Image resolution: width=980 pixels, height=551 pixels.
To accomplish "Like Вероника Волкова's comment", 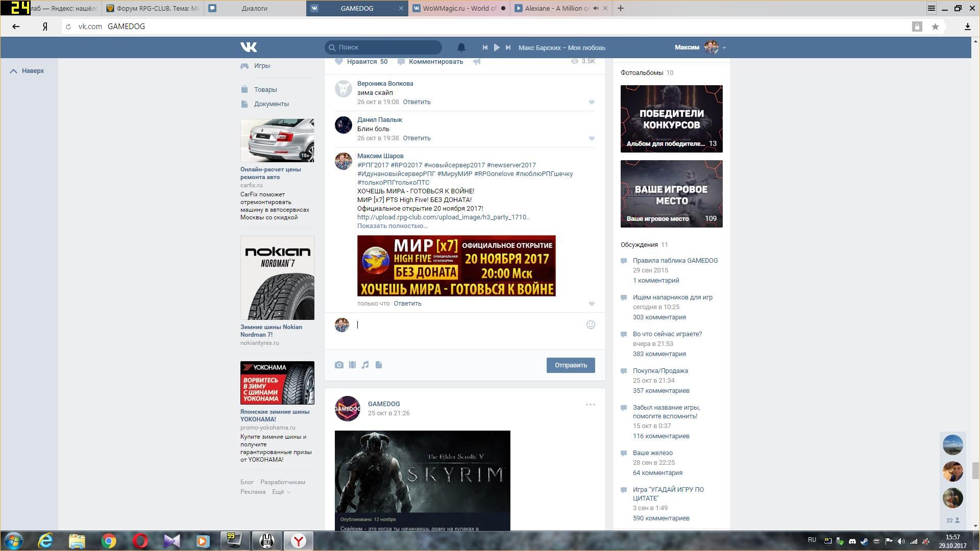I will 592,103.
